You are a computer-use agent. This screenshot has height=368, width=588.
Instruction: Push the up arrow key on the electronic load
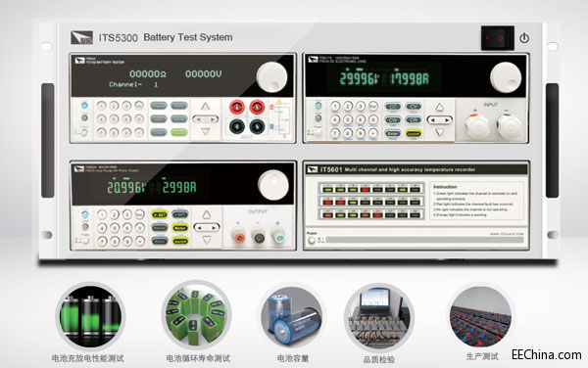[x=439, y=108]
